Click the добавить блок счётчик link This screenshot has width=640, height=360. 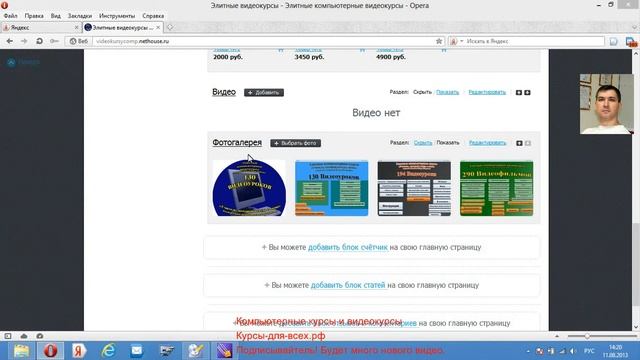pos(348,247)
